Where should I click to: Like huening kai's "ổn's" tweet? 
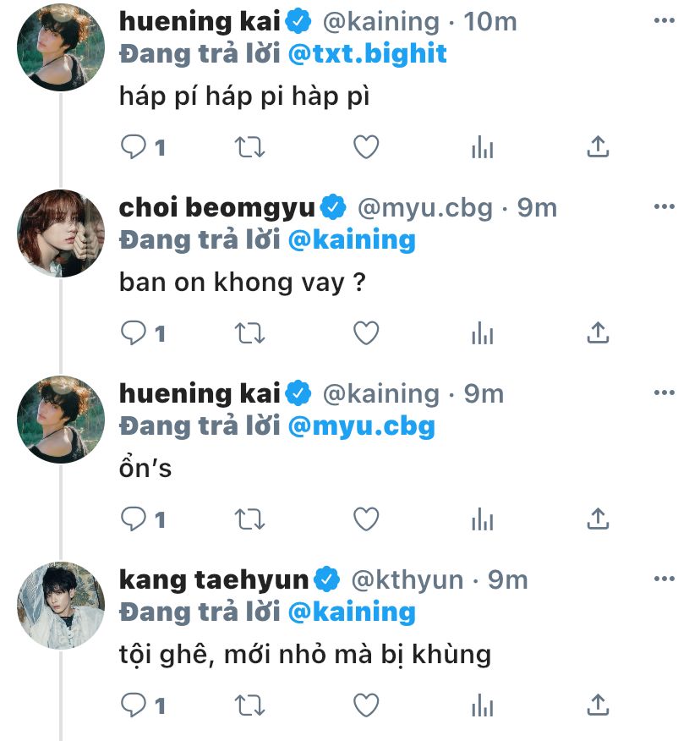[x=365, y=519]
